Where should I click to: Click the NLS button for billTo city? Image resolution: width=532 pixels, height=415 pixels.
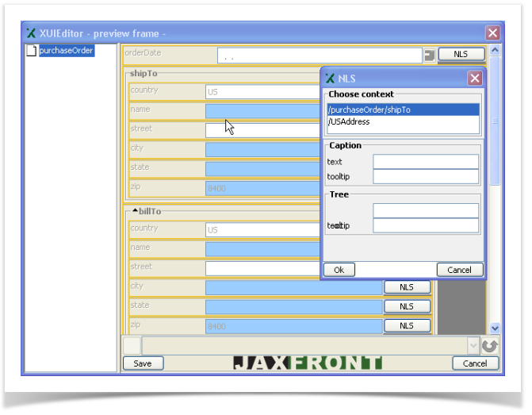pyautogui.click(x=407, y=287)
